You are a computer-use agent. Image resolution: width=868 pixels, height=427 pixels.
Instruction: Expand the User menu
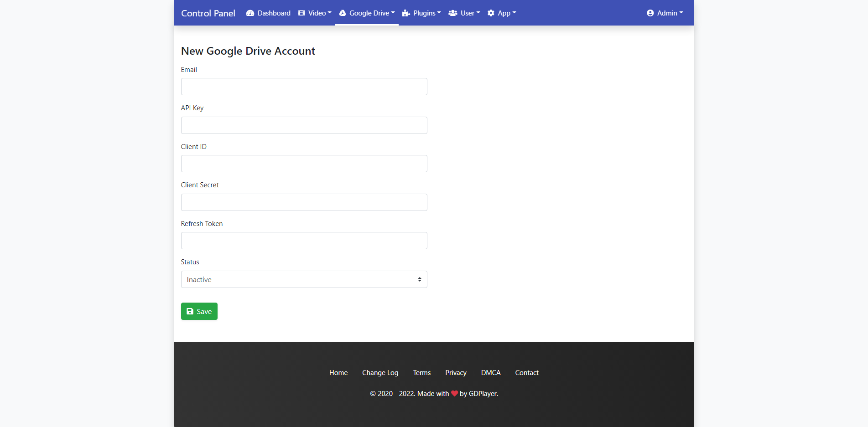[x=464, y=13]
